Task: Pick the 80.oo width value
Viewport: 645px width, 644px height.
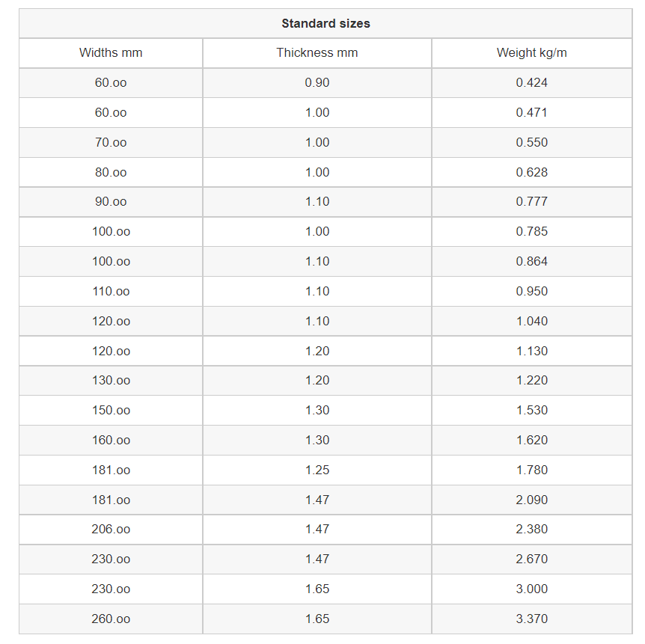Action: pyautogui.click(x=111, y=172)
